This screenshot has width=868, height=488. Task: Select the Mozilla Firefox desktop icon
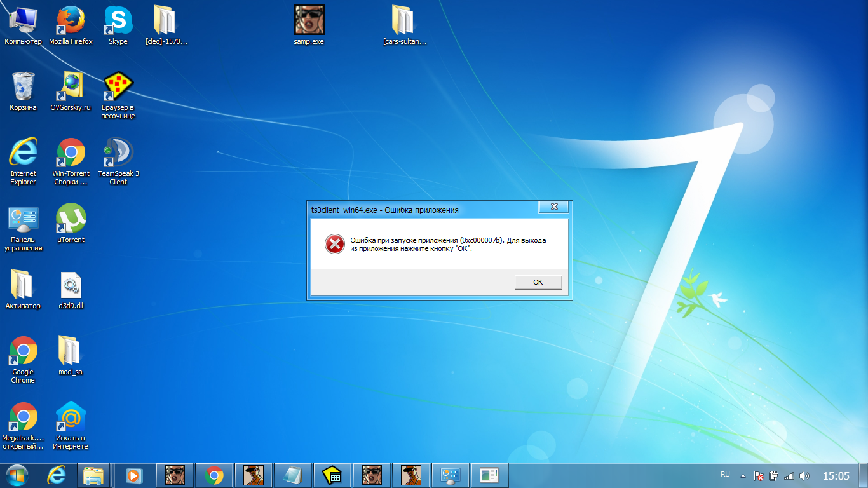point(71,26)
